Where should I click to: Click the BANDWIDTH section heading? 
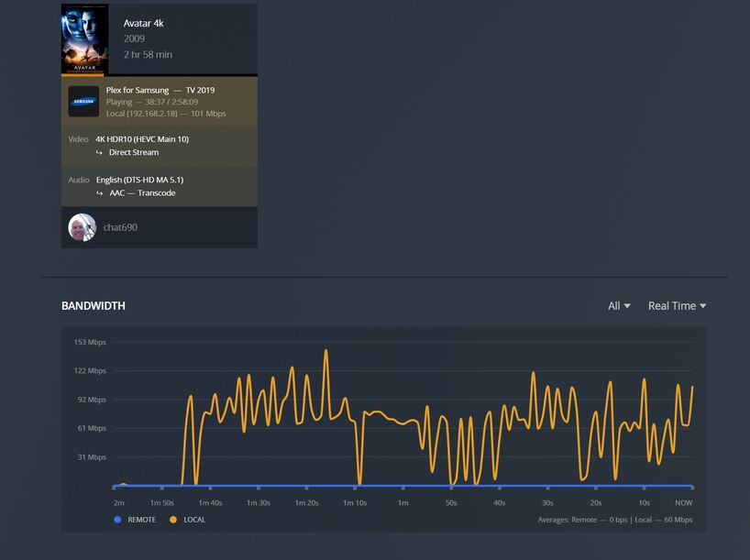coord(94,306)
